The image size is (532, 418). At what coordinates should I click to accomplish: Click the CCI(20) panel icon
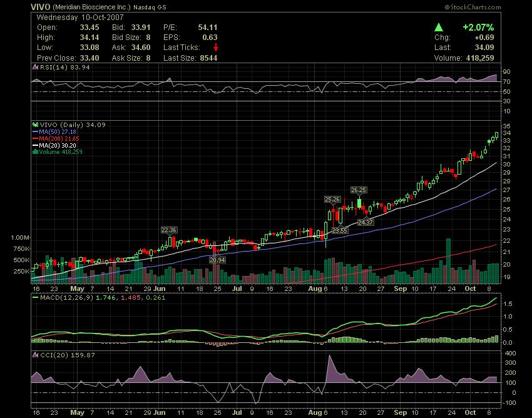pyautogui.click(x=35, y=355)
